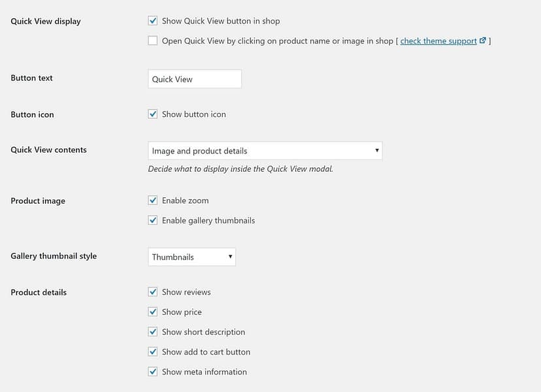Uncheck Enable zoom for product image
Image resolution: width=541 pixels, height=392 pixels.
coord(152,200)
